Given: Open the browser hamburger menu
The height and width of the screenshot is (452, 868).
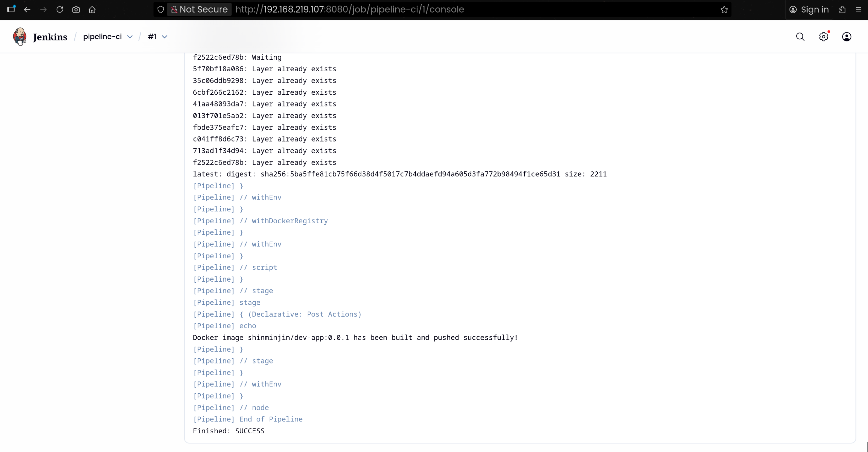Looking at the screenshot, I should coord(858,10).
